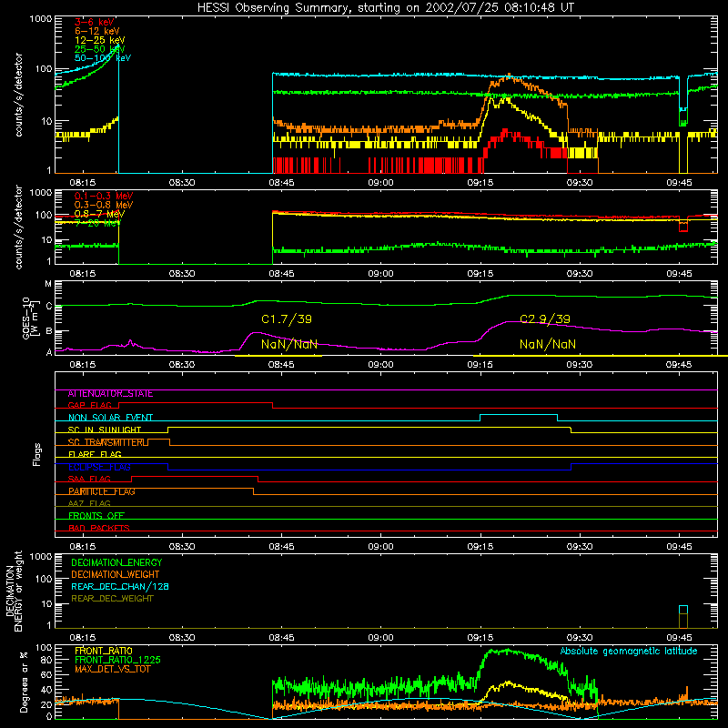Select the yellow FRONT_RATIO legend label
Viewport: 728px width, 728px height.
[x=104, y=652]
